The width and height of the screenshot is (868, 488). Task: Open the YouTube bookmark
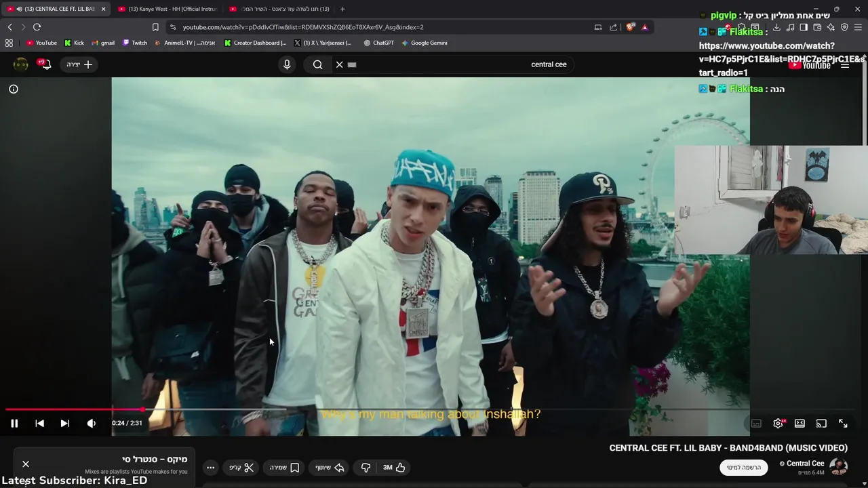(41, 43)
